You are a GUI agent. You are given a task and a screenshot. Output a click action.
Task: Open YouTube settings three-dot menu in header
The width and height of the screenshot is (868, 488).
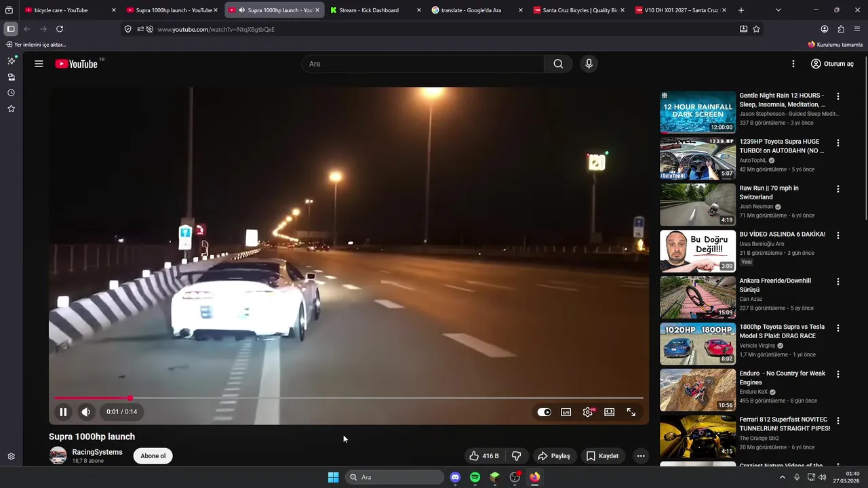793,64
